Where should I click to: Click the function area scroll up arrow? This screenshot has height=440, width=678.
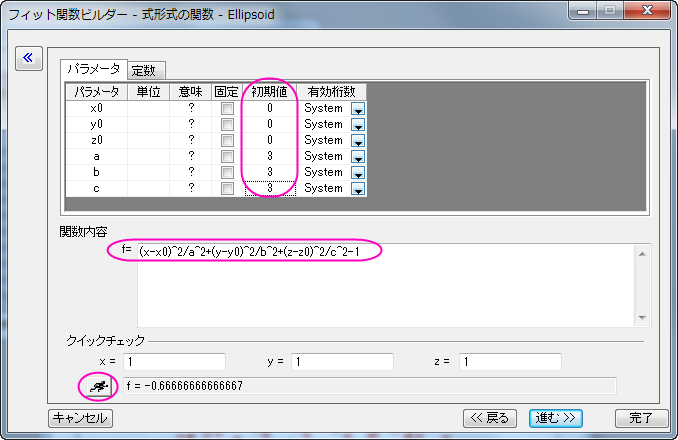pyautogui.click(x=643, y=254)
